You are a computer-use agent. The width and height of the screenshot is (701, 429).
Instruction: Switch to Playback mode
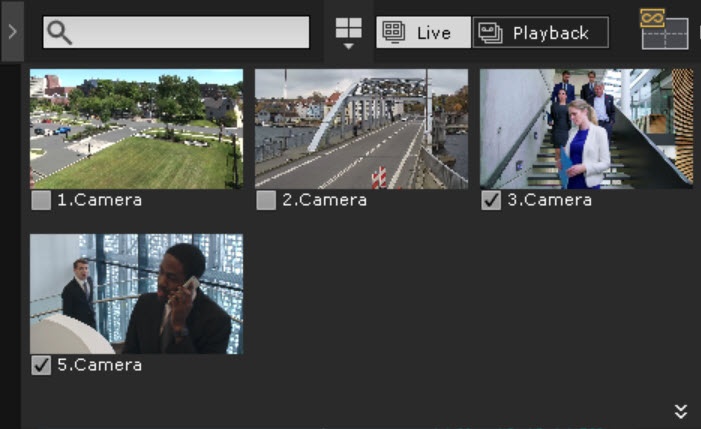[x=541, y=33]
